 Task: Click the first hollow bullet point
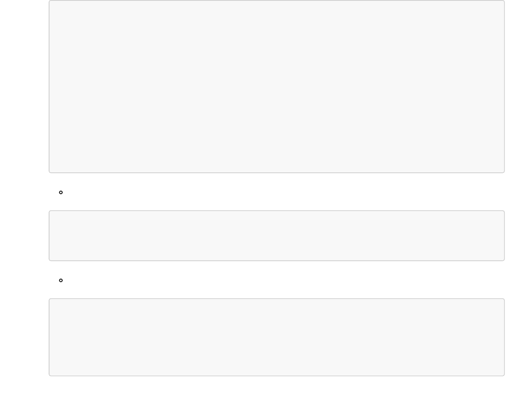[61, 192]
